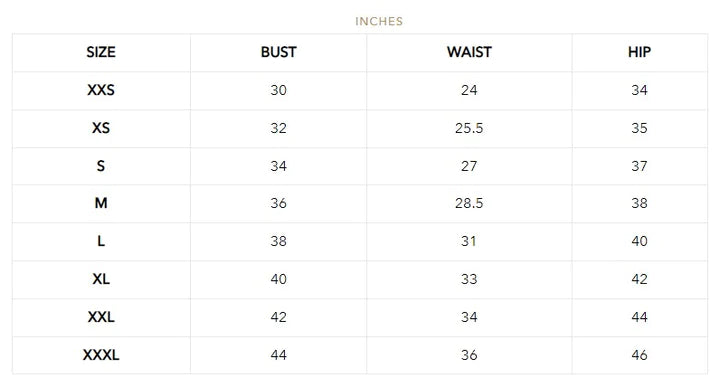This screenshot has height=387, width=720.
Task: Select the SIZE column header
Action: (101, 52)
